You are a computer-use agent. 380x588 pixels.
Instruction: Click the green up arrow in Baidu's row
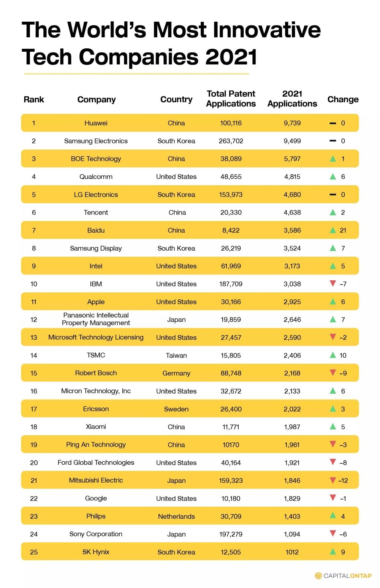click(x=333, y=230)
